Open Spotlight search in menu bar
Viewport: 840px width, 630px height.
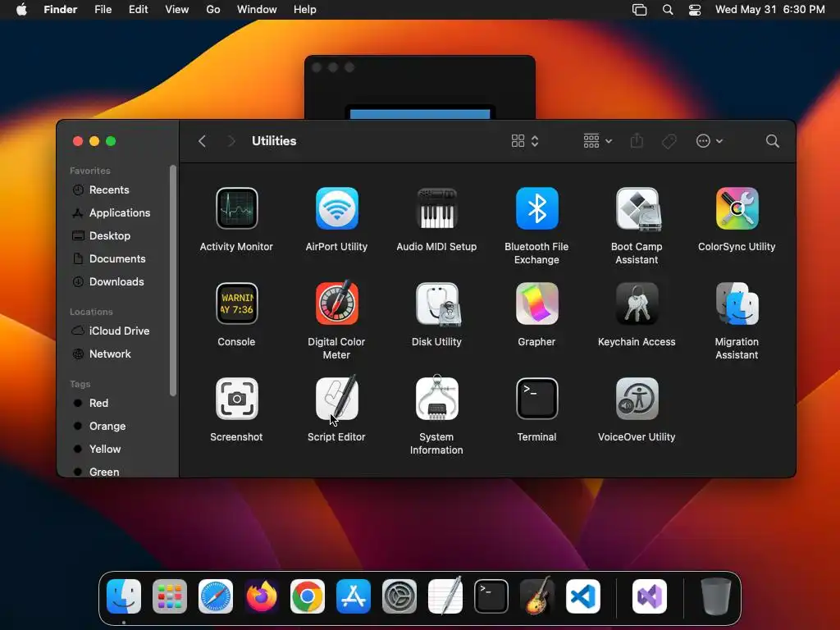coord(668,10)
